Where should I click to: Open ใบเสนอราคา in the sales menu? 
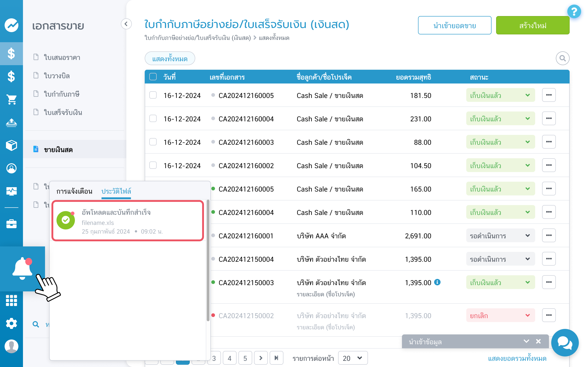coord(62,58)
